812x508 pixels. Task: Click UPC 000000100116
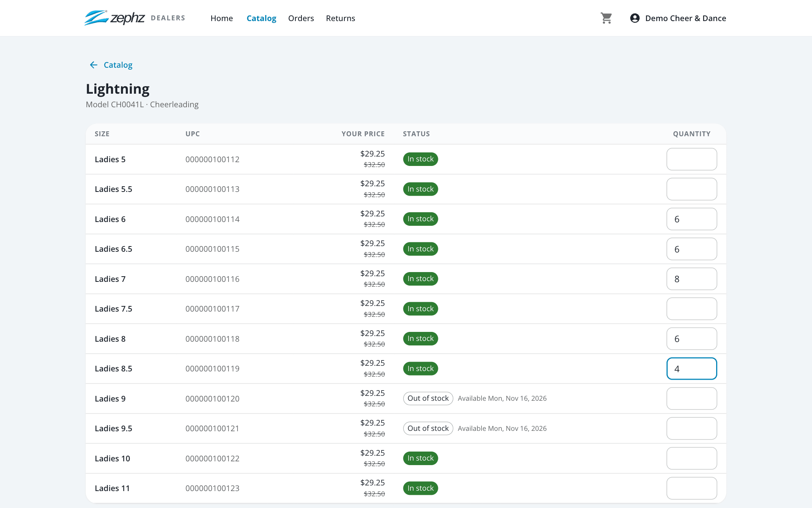click(x=212, y=279)
